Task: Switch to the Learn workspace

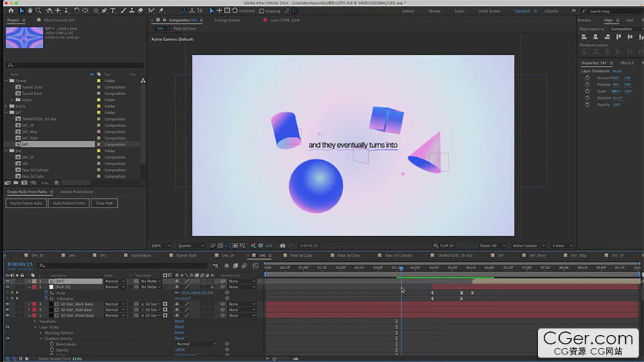Action: [x=460, y=11]
